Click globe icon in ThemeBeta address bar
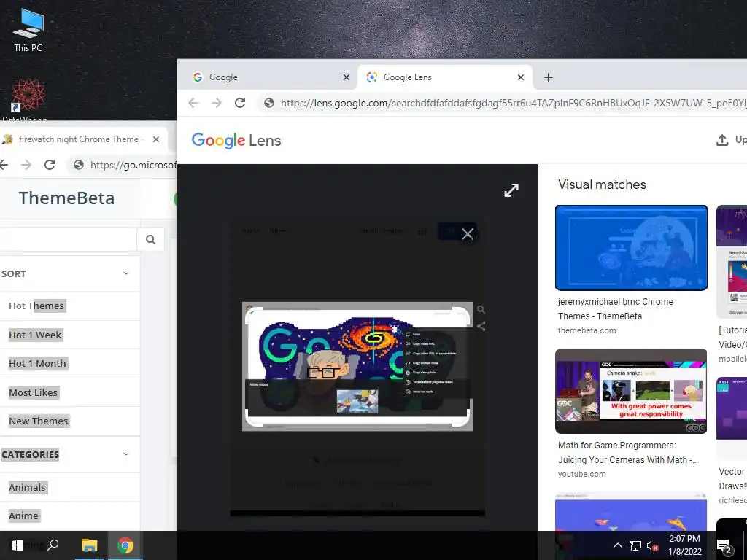This screenshot has height=560, width=747. click(79, 165)
